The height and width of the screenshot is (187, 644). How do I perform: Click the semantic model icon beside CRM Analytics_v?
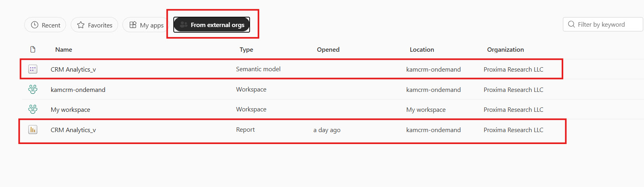[33, 69]
